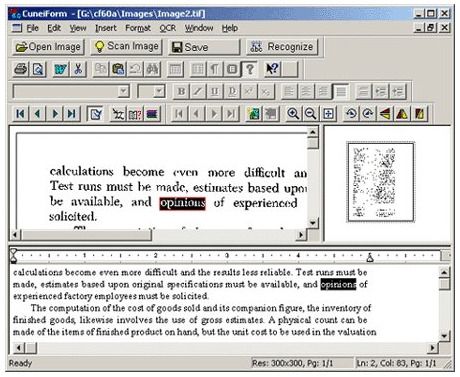460x377 pixels.
Task: Select justified text alignment
Action: pyautogui.click(x=341, y=91)
